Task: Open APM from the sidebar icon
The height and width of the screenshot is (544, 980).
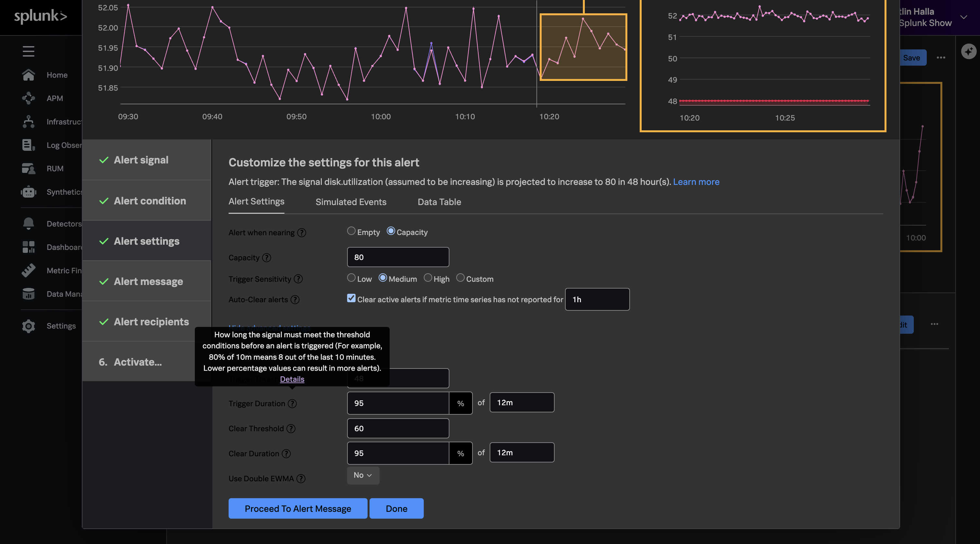Action: click(x=29, y=98)
